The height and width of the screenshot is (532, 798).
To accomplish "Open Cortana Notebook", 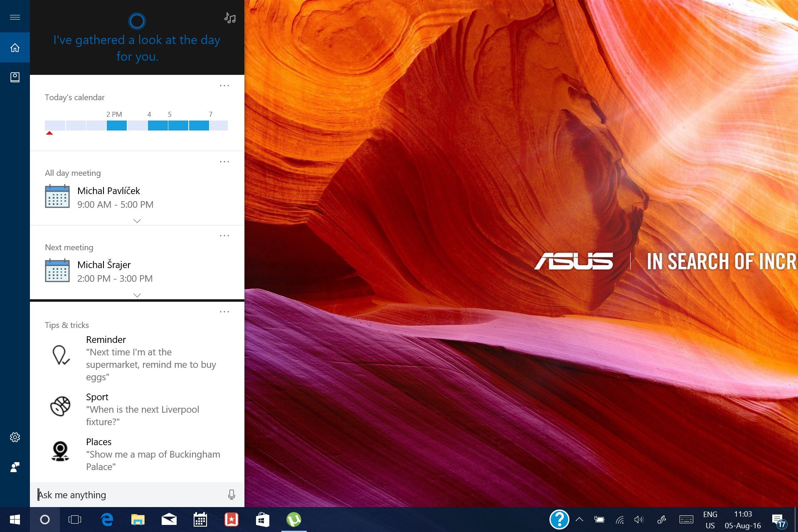I will tap(15, 77).
